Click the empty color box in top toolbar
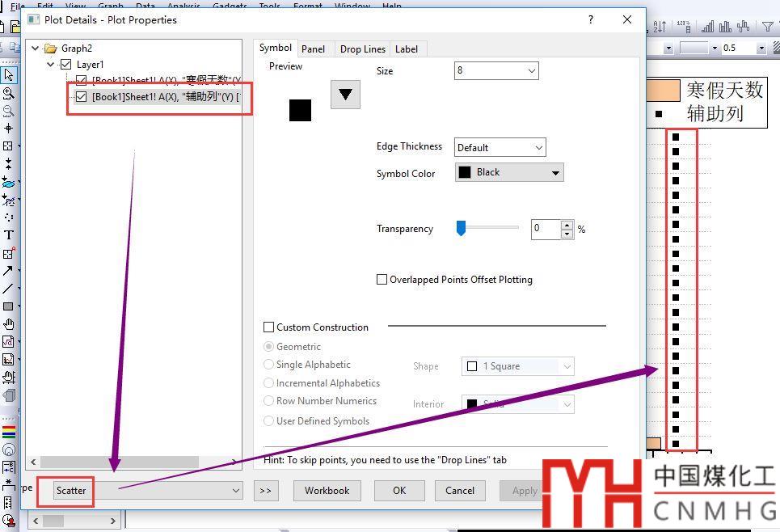The width and height of the screenshot is (780, 532). pyautogui.click(x=694, y=48)
